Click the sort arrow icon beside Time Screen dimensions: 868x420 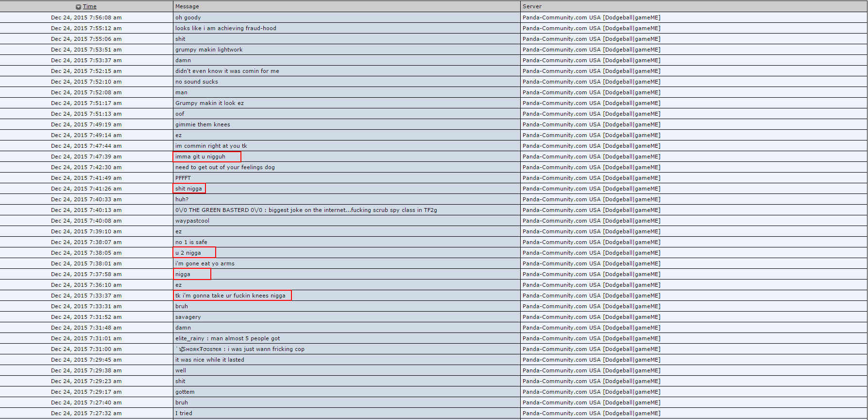coord(78,7)
